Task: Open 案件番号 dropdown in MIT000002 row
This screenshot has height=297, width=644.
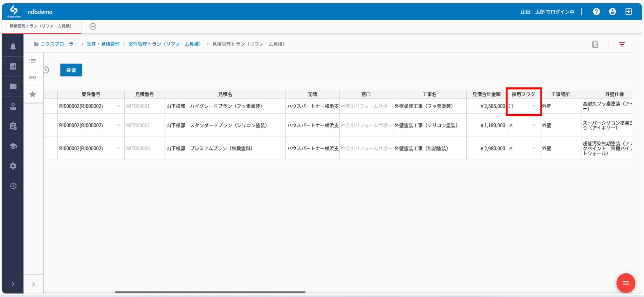Action: [x=118, y=125]
